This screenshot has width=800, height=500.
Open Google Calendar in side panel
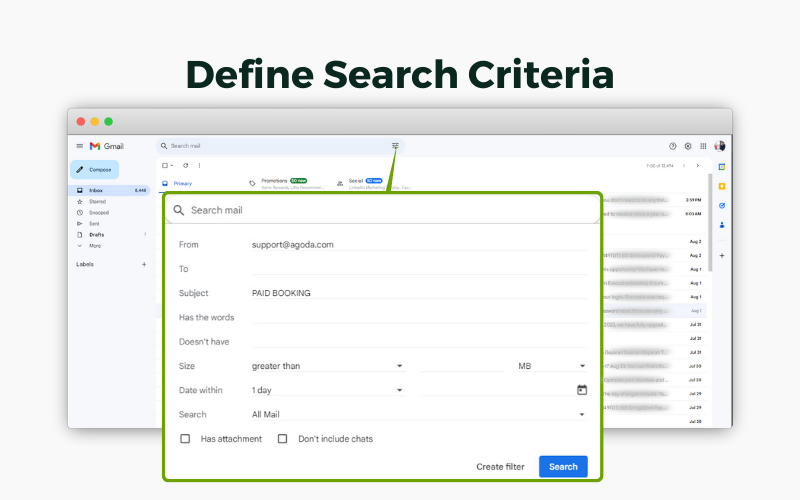pyautogui.click(x=722, y=166)
